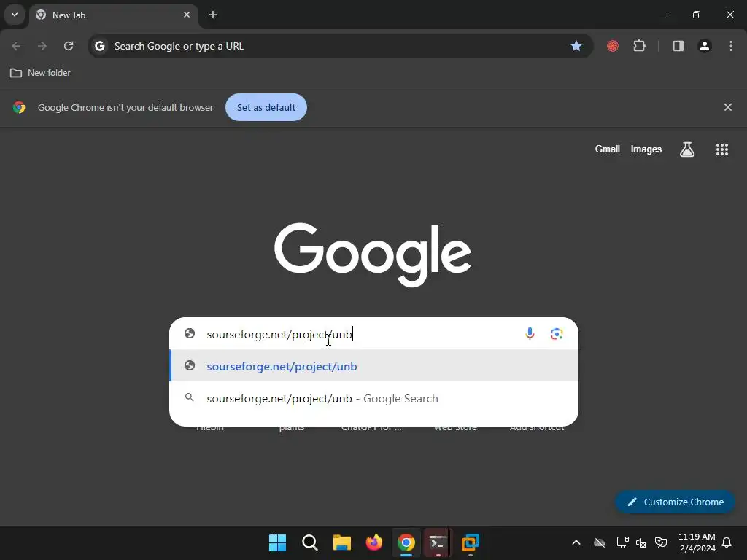Open the Extensions puzzle menu
Image resolution: width=747 pixels, height=560 pixels.
[x=639, y=46]
